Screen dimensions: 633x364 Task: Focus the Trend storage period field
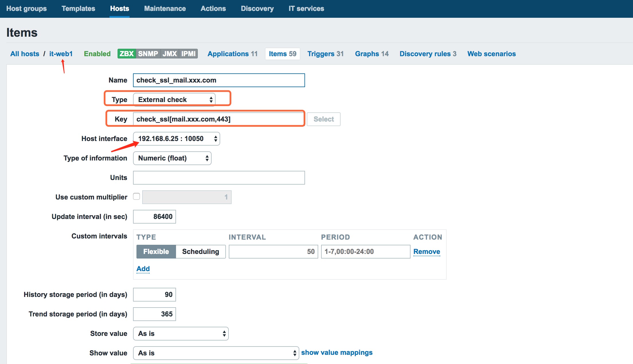(154, 314)
